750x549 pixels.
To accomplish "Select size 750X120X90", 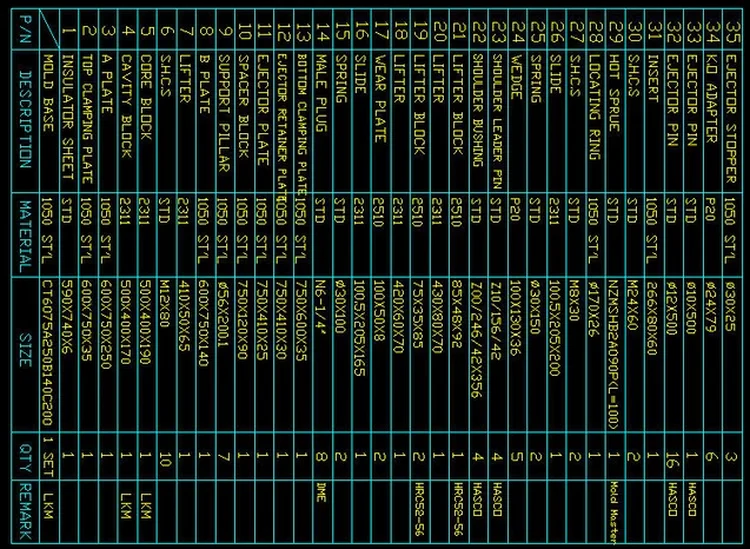I will (x=243, y=319).
